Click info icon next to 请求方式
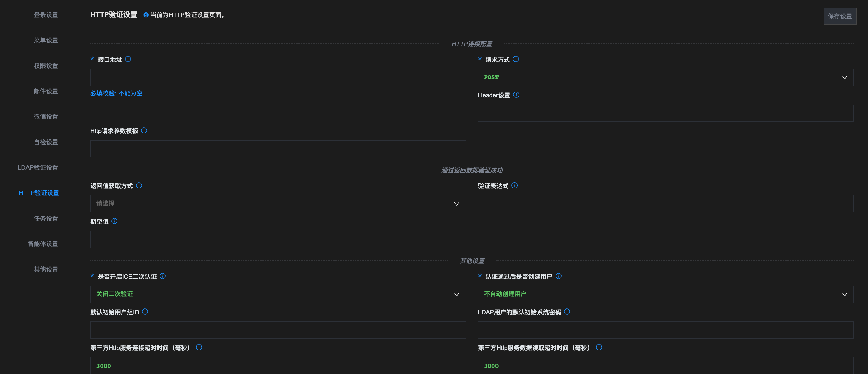The image size is (868, 374). coord(516,59)
